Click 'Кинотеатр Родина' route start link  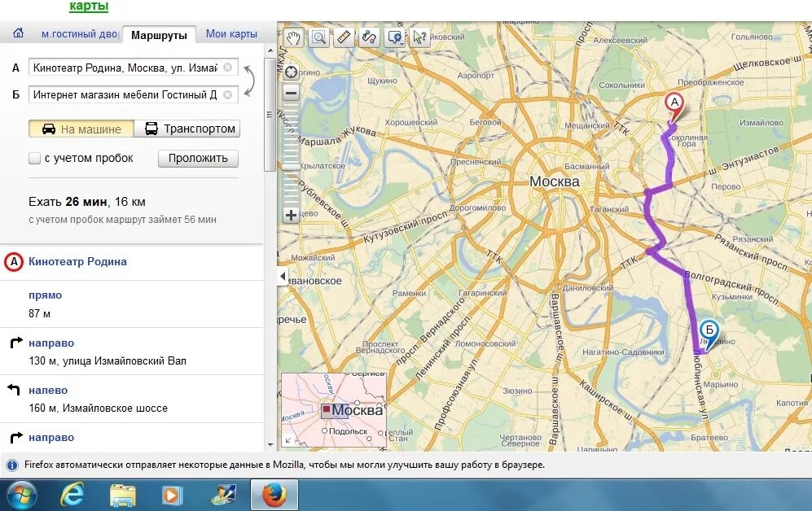(x=77, y=262)
